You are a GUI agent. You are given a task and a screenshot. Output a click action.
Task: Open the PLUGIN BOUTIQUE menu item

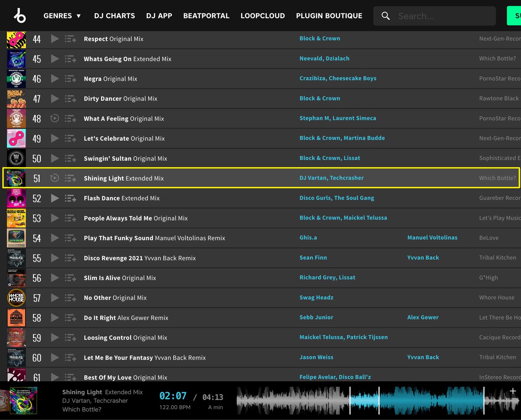(x=329, y=16)
